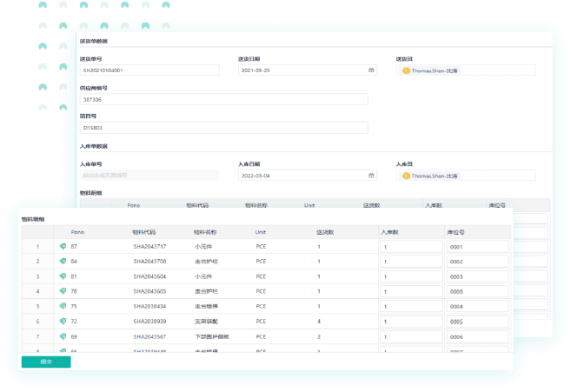Focus storage location input 0002
The width and height of the screenshot is (571, 392).
[x=477, y=262]
